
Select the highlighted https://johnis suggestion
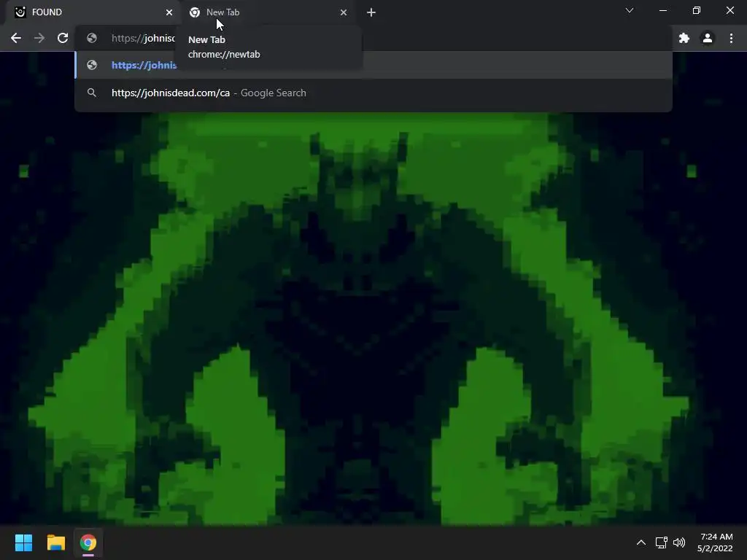(373, 65)
